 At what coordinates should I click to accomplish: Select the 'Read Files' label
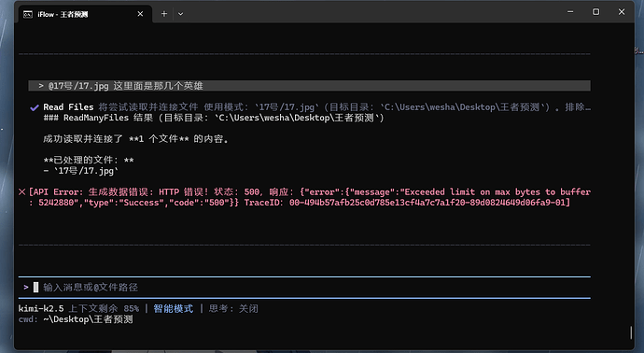pyautogui.click(x=68, y=107)
